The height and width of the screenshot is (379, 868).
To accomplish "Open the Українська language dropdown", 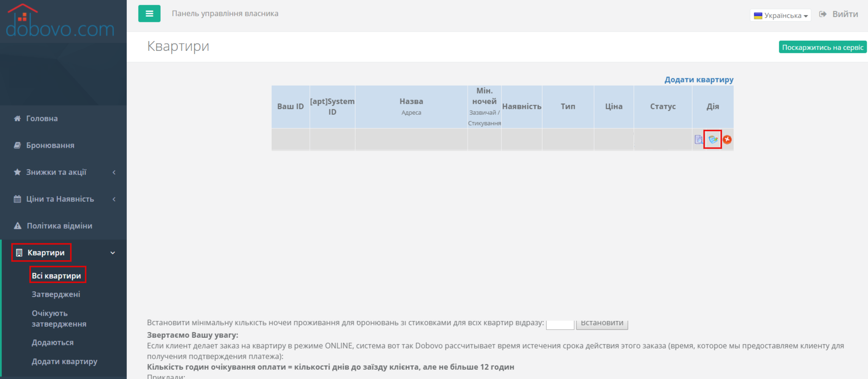I will [781, 15].
